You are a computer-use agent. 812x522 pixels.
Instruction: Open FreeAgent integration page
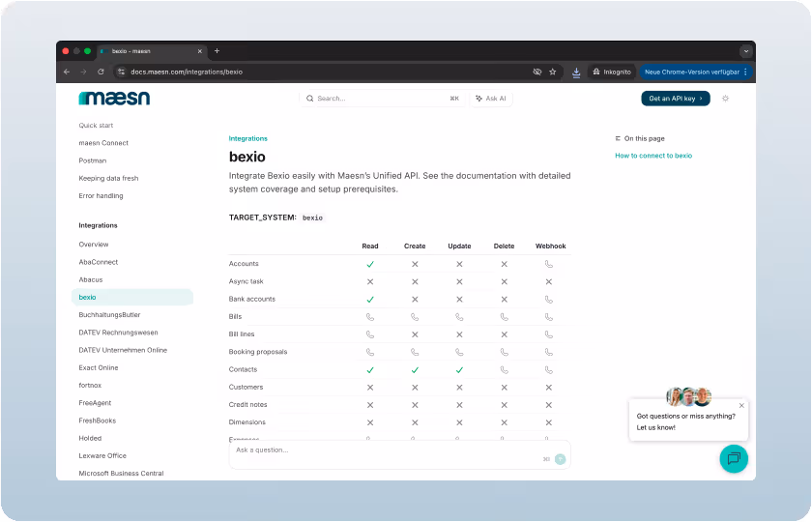(x=96, y=403)
